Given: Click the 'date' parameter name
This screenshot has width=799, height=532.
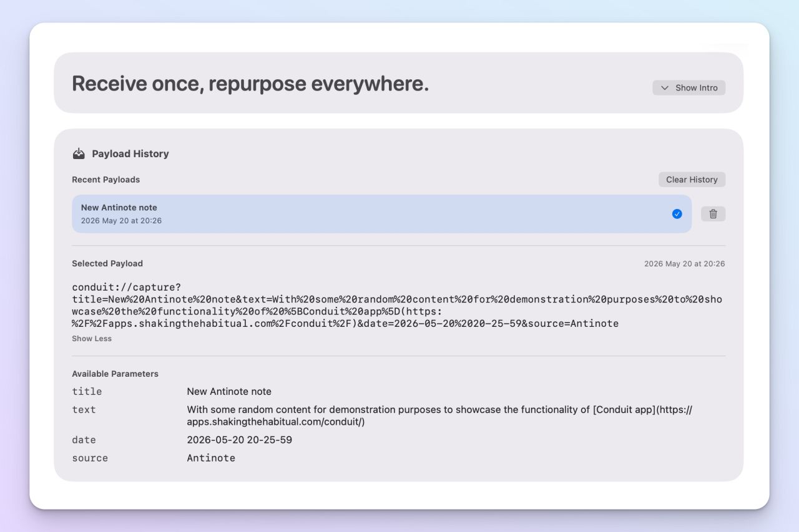Looking at the screenshot, I should point(84,440).
